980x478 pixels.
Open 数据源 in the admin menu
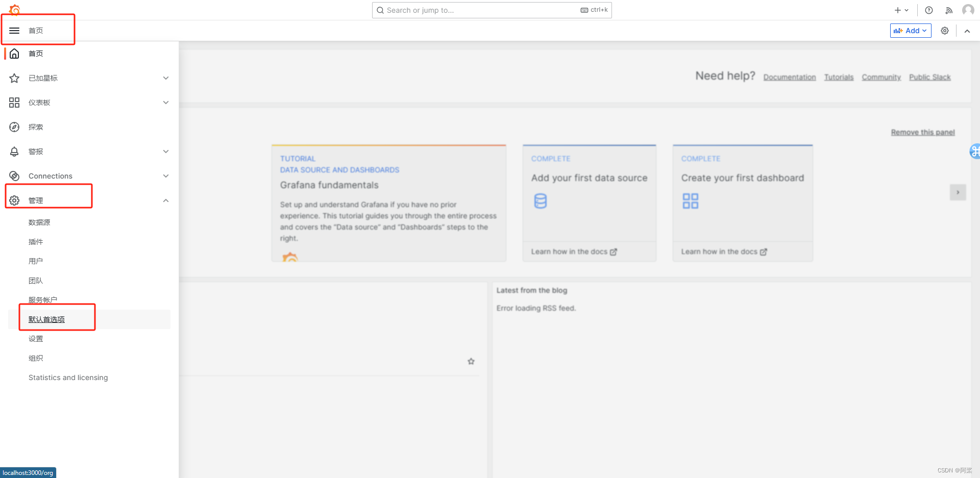pos(39,222)
